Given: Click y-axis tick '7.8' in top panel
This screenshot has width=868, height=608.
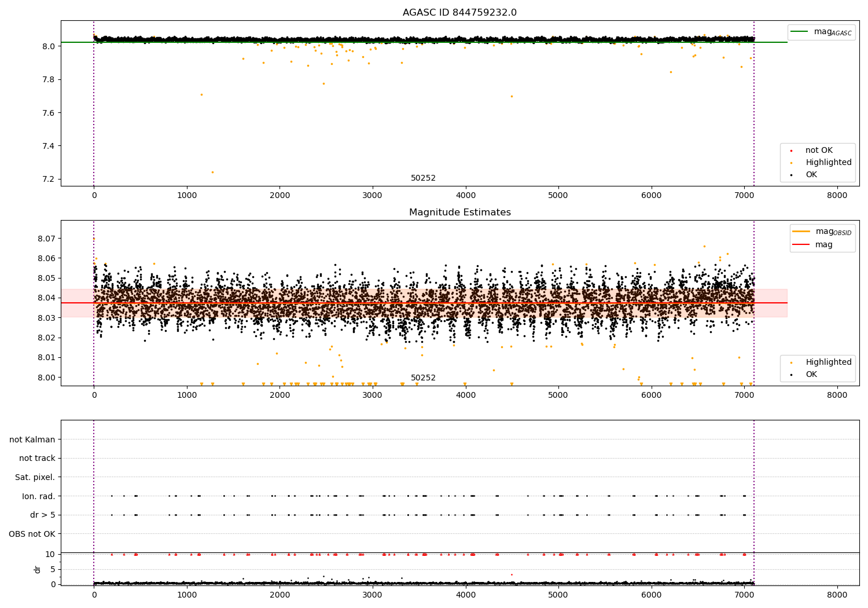Looking at the screenshot, I should click(x=49, y=79).
